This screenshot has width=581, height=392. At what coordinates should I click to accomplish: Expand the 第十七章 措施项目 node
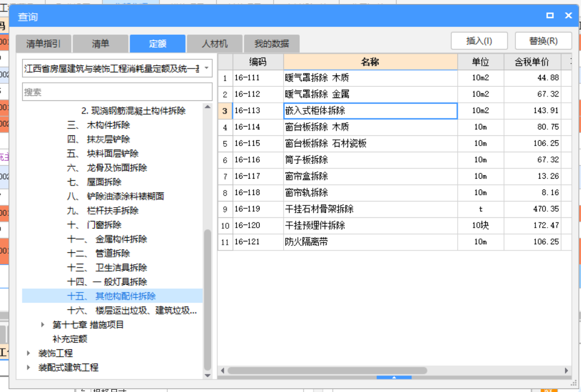(43, 325)
